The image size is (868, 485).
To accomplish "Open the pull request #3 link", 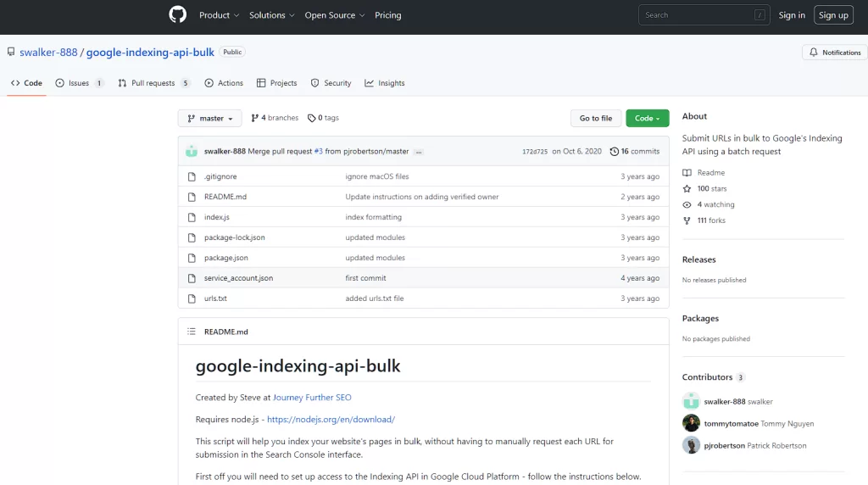I will click(x=319, y=151).
